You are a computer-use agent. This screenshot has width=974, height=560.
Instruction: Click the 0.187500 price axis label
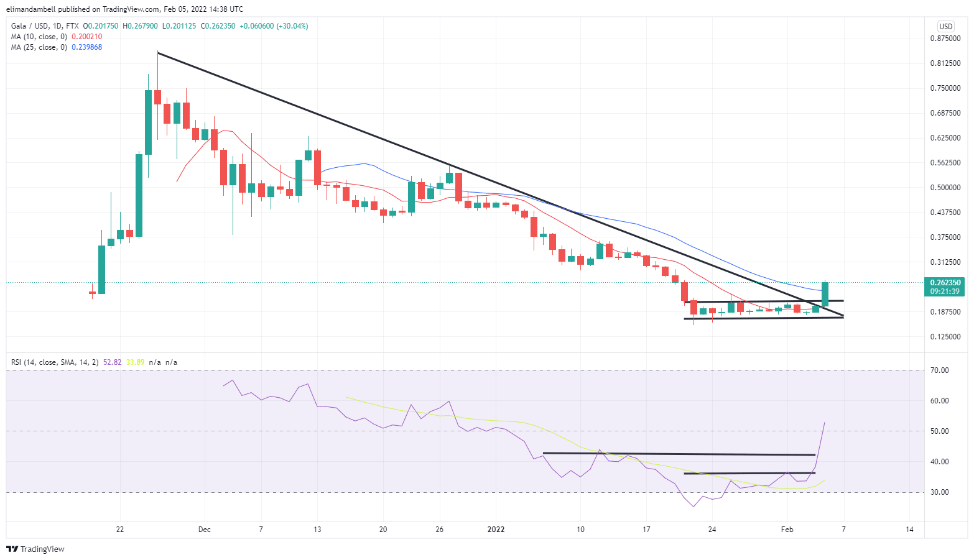(x=945, y=312)
